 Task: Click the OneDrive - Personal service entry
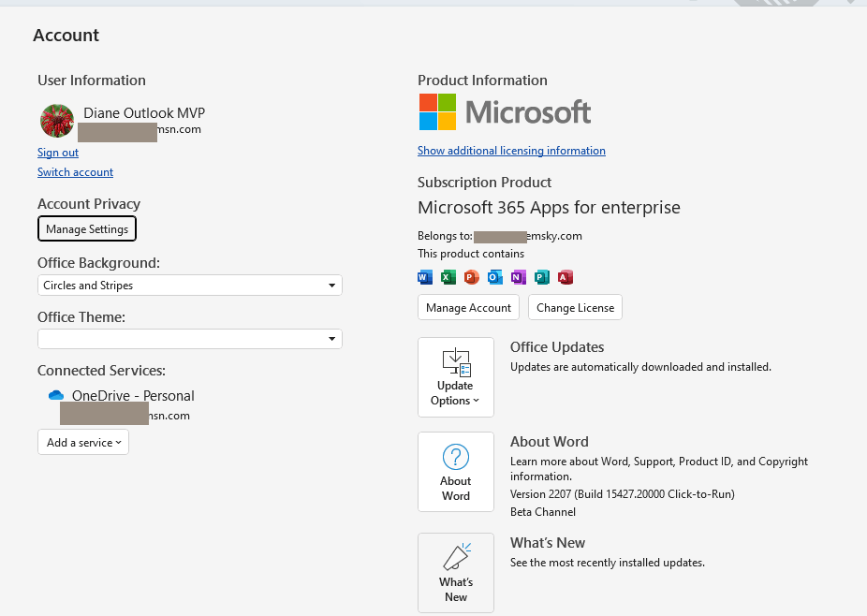(x=133, y=395)
